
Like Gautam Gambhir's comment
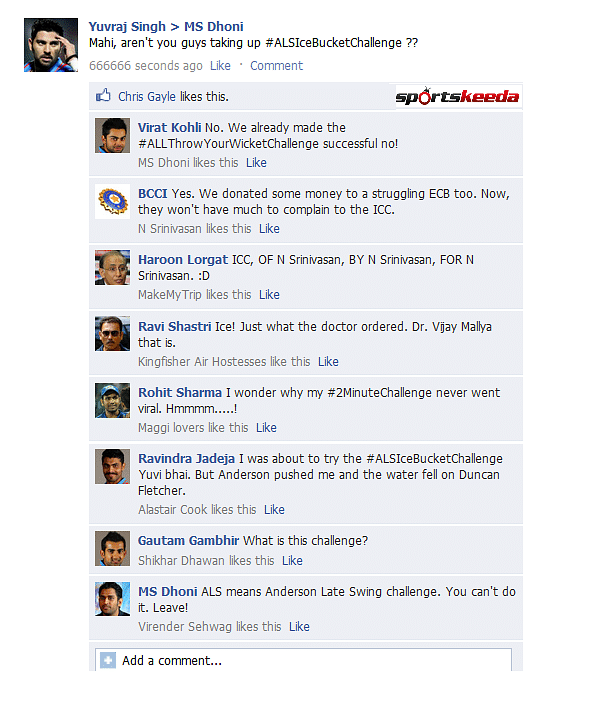(x=292, y=561)
